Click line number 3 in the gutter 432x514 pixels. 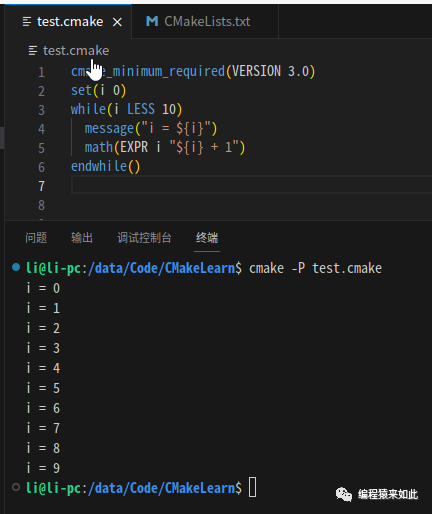(41, 110)
